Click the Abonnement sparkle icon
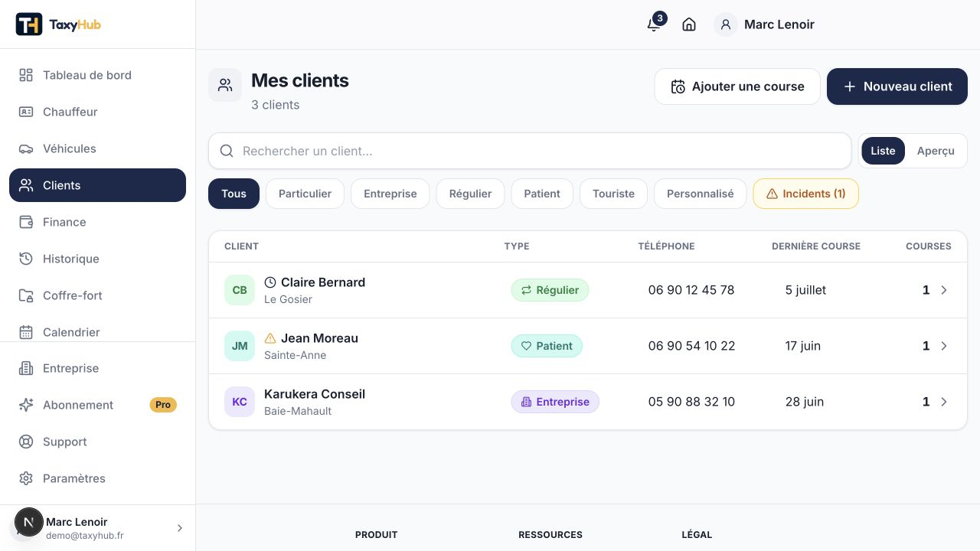Image resolution: width=980 pixels, height=551 pixels. click(26, 405)
